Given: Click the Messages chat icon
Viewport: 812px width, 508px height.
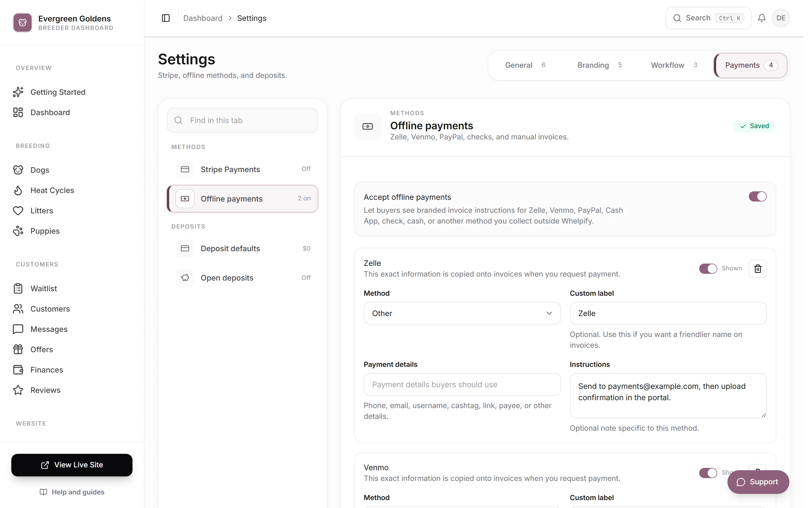Looking at the screenshot, I should pyautogui.click(x=18, y=329).
